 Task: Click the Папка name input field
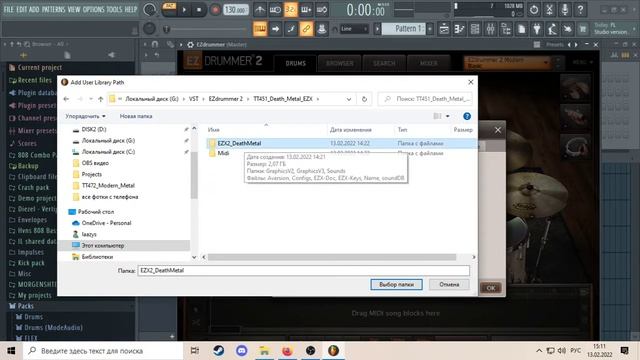coord(304,270)
